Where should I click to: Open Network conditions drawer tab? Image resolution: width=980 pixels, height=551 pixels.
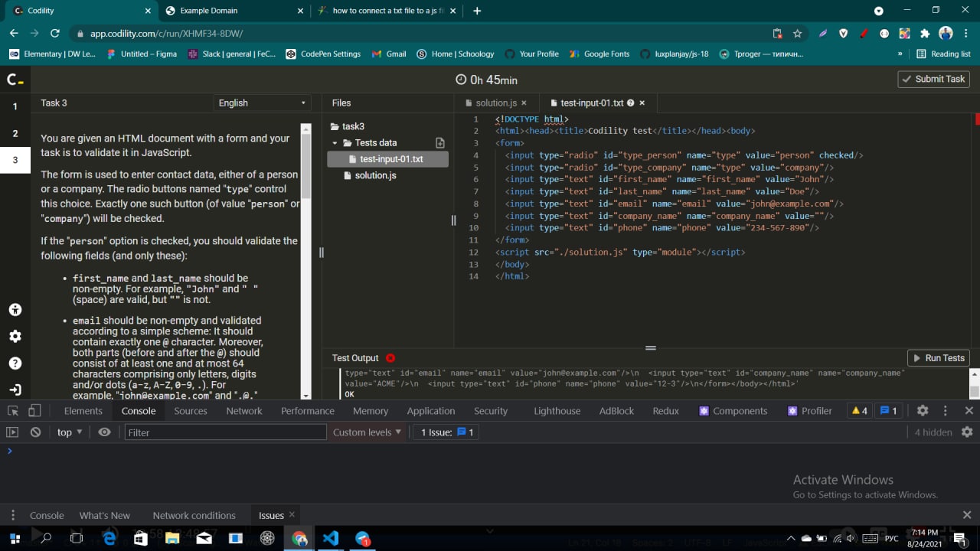click(194, 515)
